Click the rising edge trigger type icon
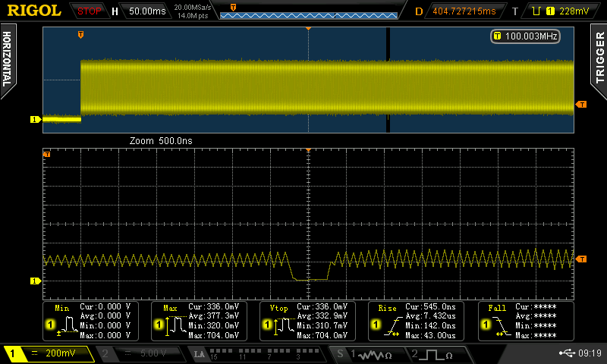Image resolution: width=607 pixels, height=364 pixels. pos(536,11)
